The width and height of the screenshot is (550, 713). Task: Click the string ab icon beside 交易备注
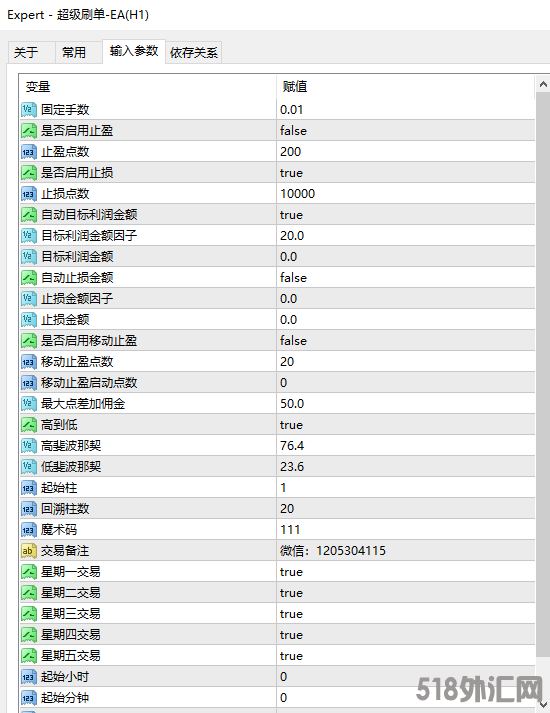(29, 551)
